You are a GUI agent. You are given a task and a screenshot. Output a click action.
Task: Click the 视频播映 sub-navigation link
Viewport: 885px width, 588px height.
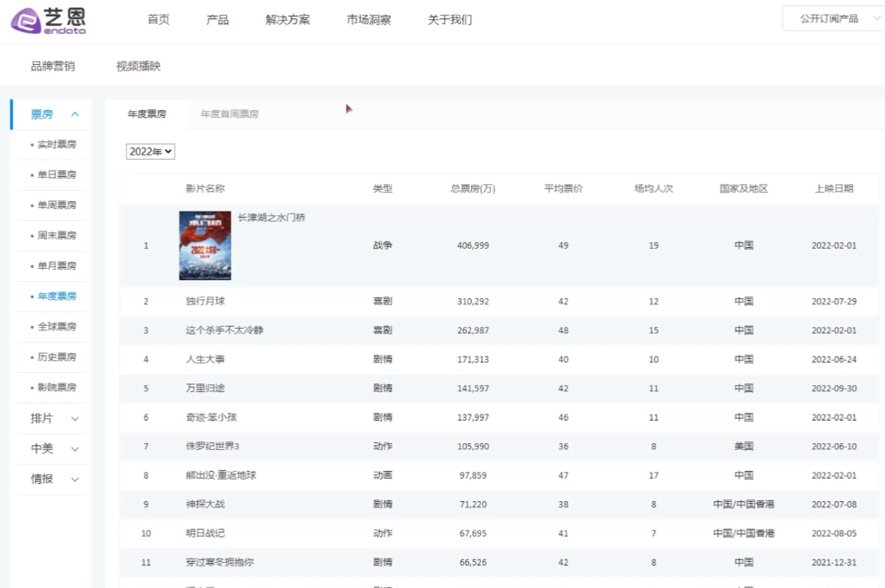point(138,66)
